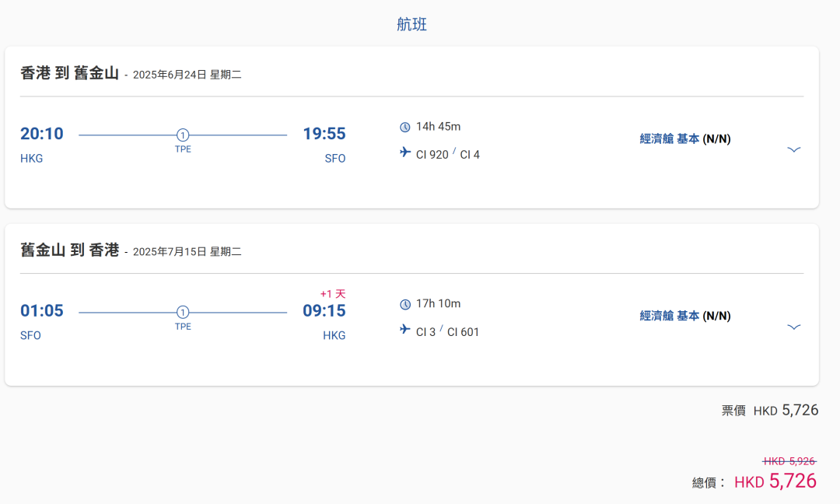Click the outbound flight clock duration icon
Viewport: 840px width, 504px height.
(x=404, y=127)
